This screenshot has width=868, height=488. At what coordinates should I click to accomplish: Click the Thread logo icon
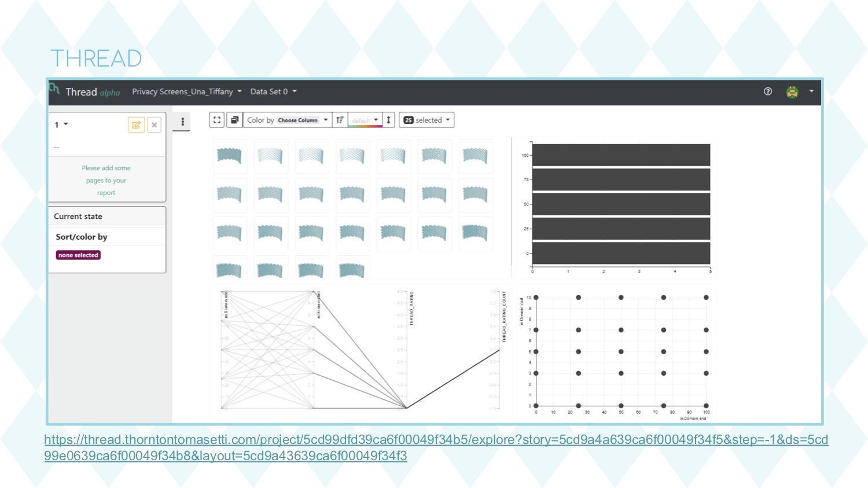tap(55, 89)
